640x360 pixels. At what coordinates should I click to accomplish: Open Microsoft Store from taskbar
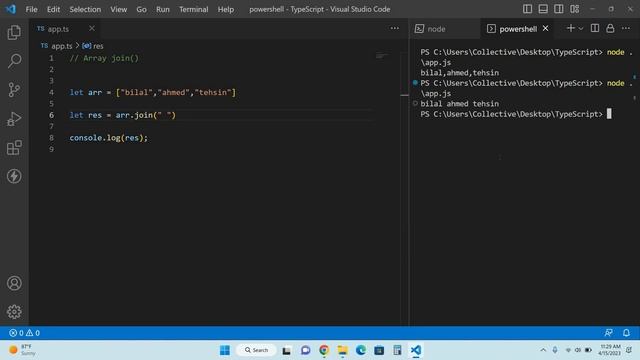pos(379,350)
